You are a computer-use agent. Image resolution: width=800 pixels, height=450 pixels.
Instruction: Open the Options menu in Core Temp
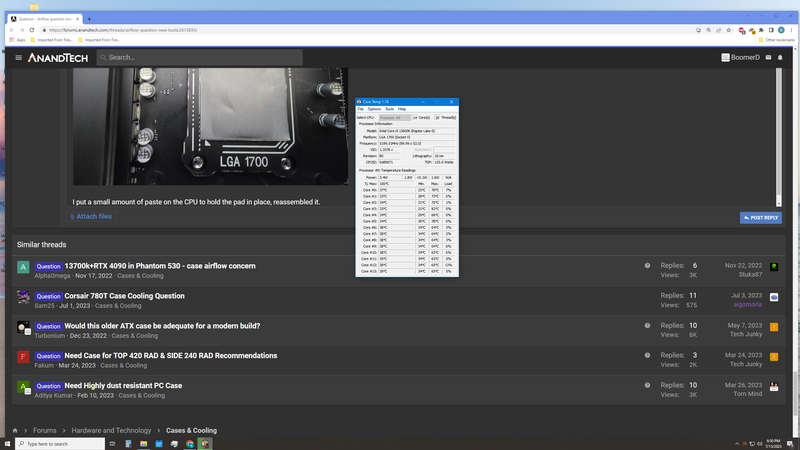click(374, 109)
